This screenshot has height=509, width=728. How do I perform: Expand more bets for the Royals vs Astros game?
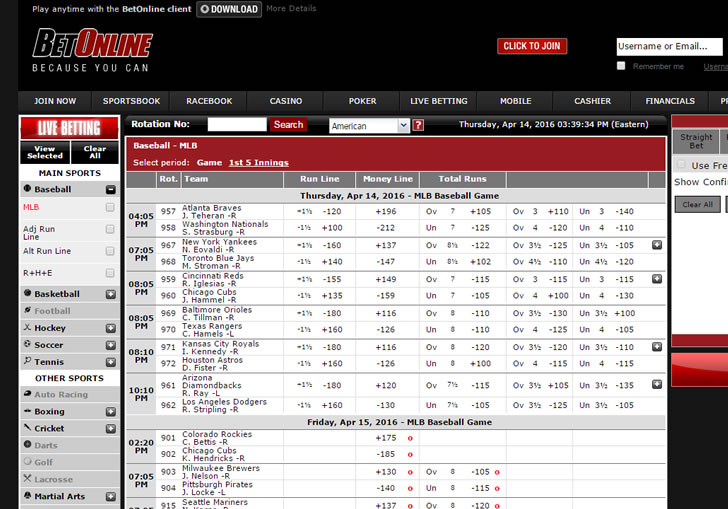coord(656,346)
